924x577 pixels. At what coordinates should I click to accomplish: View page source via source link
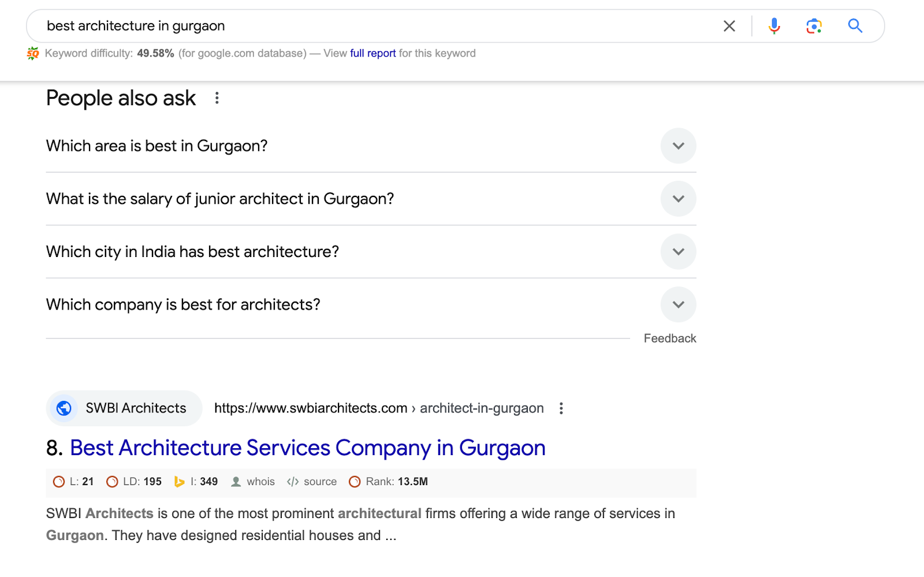[320, 482]
